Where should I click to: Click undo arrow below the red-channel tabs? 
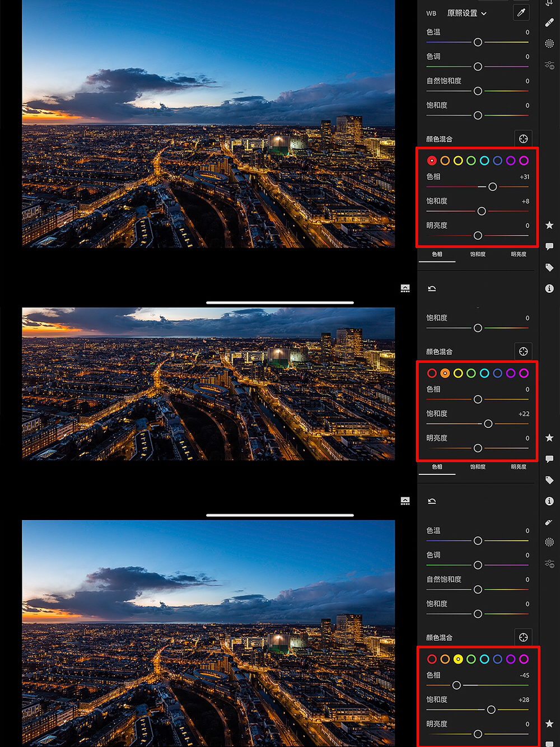point(432,288)
